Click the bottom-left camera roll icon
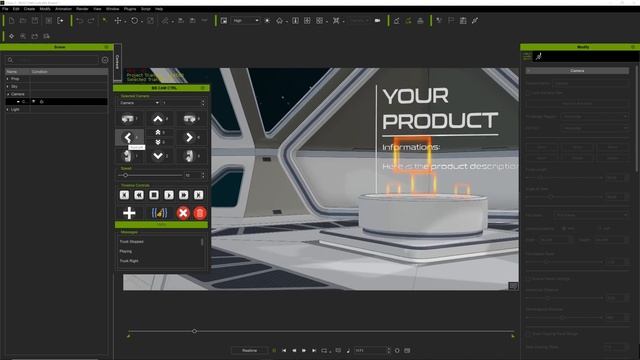The height and width of the screenshot is (360, 640). (128, 156)
